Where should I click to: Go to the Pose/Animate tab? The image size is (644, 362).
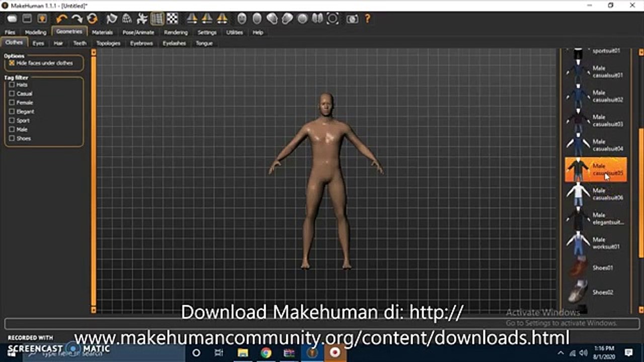pyautogui.click(x=138, y=33)
